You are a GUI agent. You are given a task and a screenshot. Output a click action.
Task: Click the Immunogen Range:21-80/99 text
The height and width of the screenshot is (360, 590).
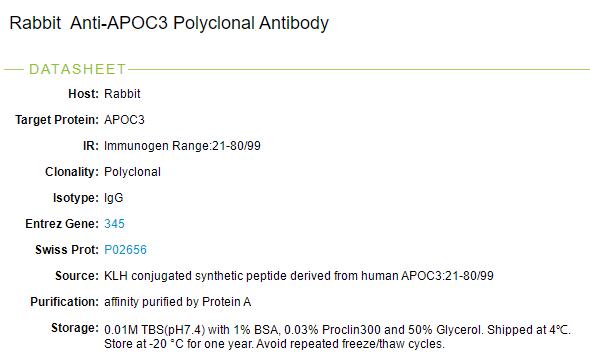point(182,146)
